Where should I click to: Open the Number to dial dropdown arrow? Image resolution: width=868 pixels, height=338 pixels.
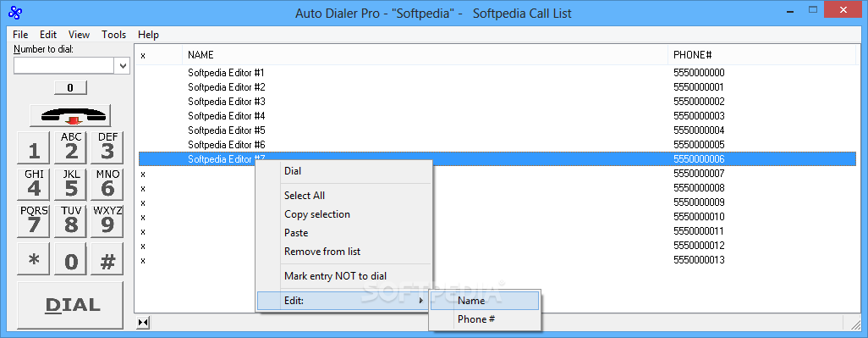tap(123, 66)
